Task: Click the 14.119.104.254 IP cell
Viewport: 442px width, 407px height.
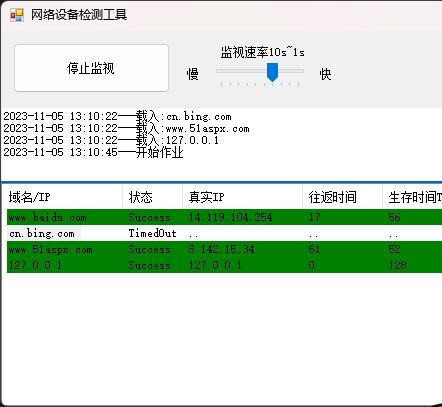Action: (230, 217)
